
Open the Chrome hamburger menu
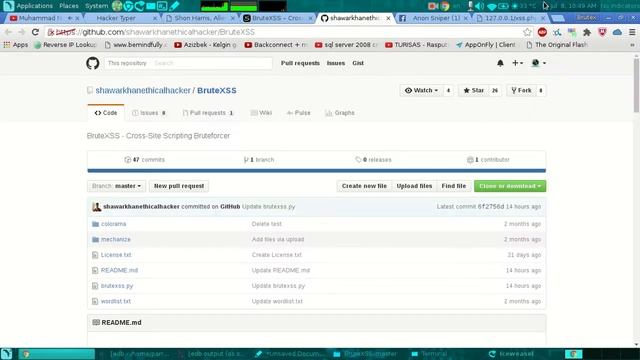632,32
